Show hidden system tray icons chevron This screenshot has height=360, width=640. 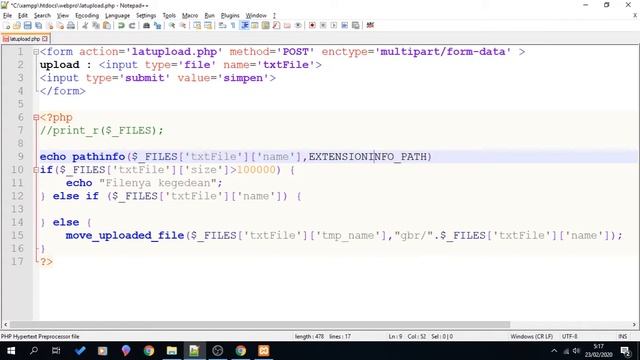(x=554, y=351)
